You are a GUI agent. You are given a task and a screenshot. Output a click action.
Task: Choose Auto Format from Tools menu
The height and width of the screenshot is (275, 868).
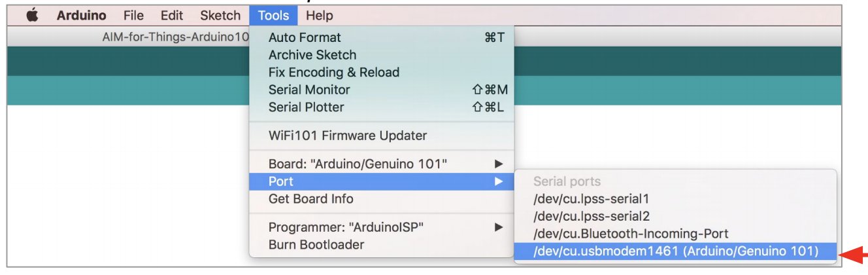coord(382,38)
